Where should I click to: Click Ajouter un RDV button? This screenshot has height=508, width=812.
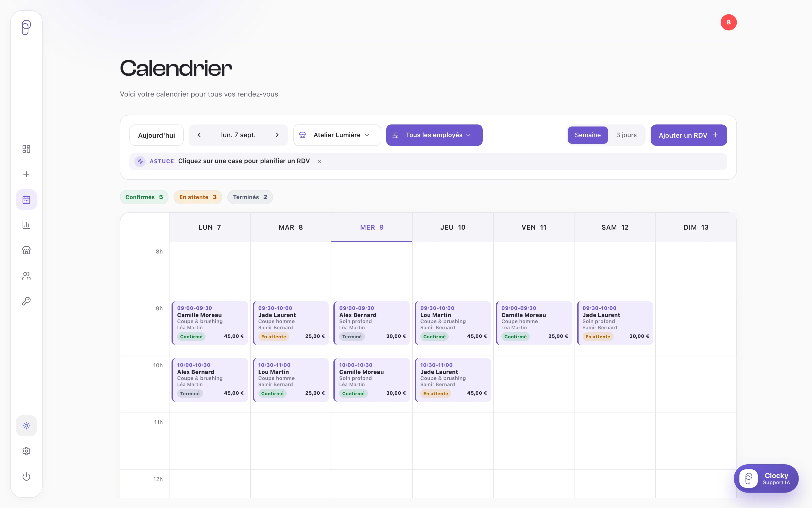688,135
